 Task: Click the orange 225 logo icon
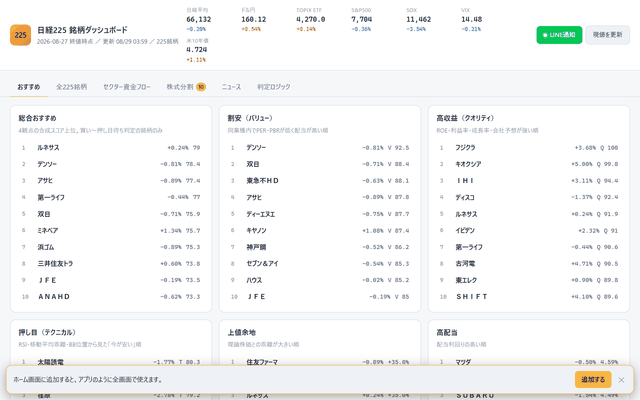(x=20, y=35)
